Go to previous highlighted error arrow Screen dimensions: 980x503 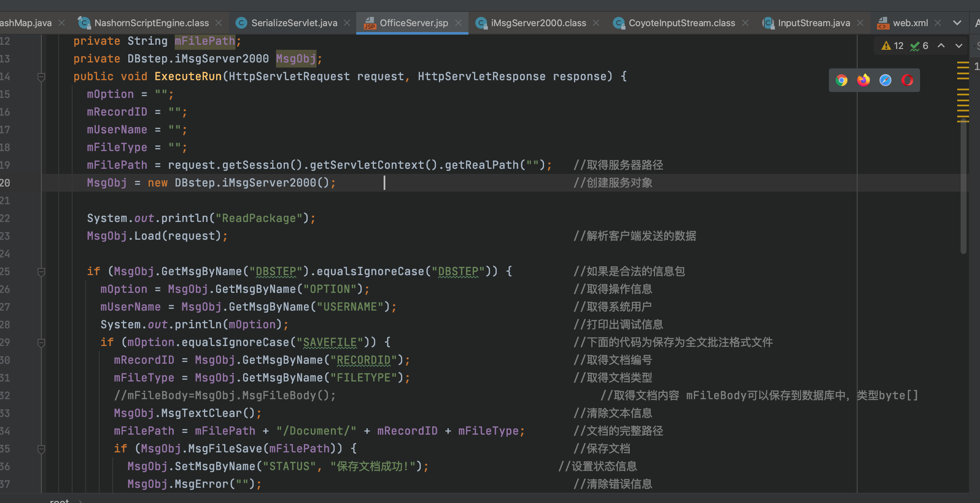click(941, 46)
